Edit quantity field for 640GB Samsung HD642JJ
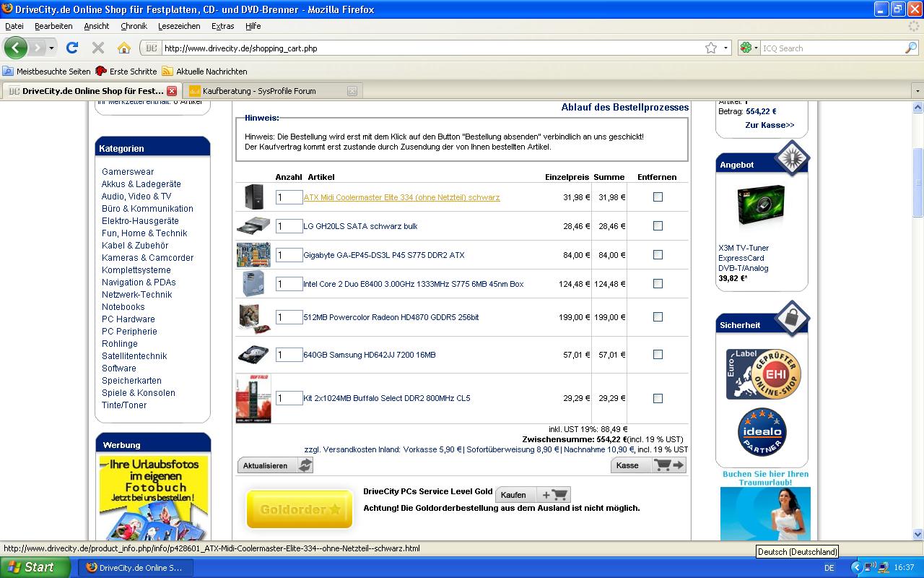Viewport: 924px width, 578px height. [289, 355]
